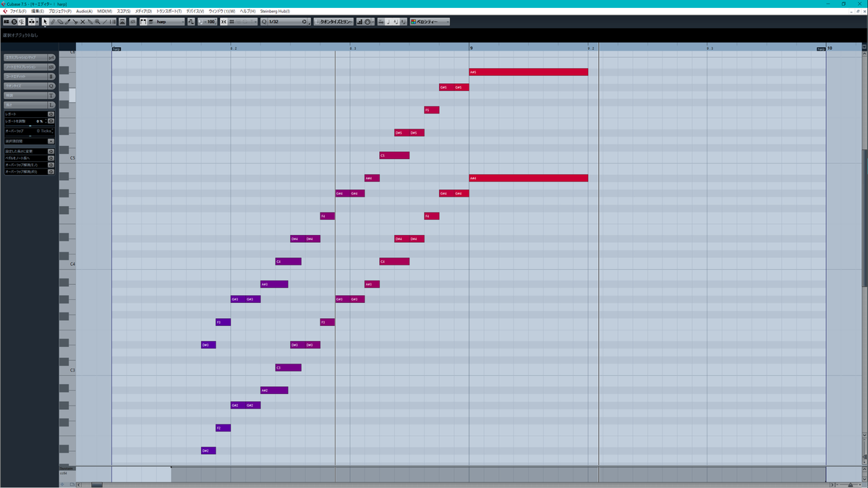
Task: Open the ファイル(F) menu
Action: tap(18, 12)
